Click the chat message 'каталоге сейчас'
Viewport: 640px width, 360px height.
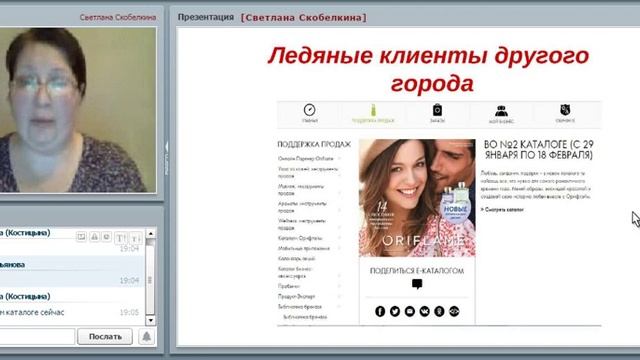(x=32, y=312)
